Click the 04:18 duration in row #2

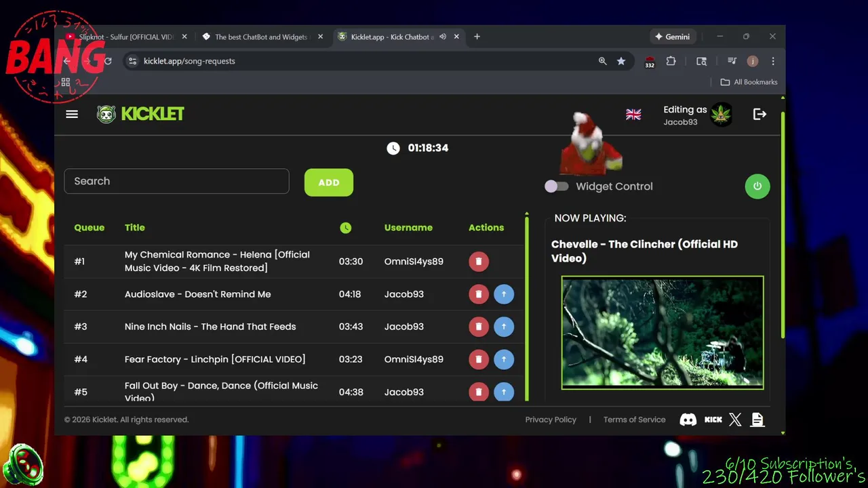350,294
